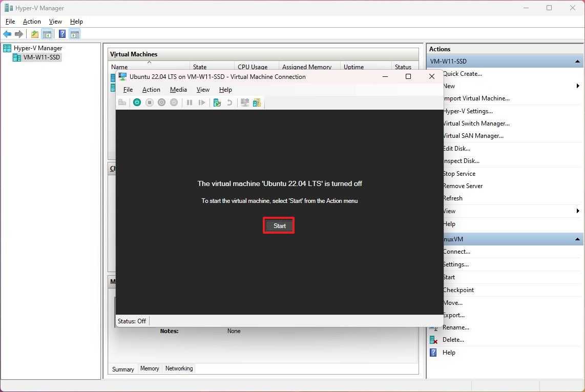Viewport: 585px width, 392px height.
Task: Click Refresh in Actions pane
Action: pos(452,198)
